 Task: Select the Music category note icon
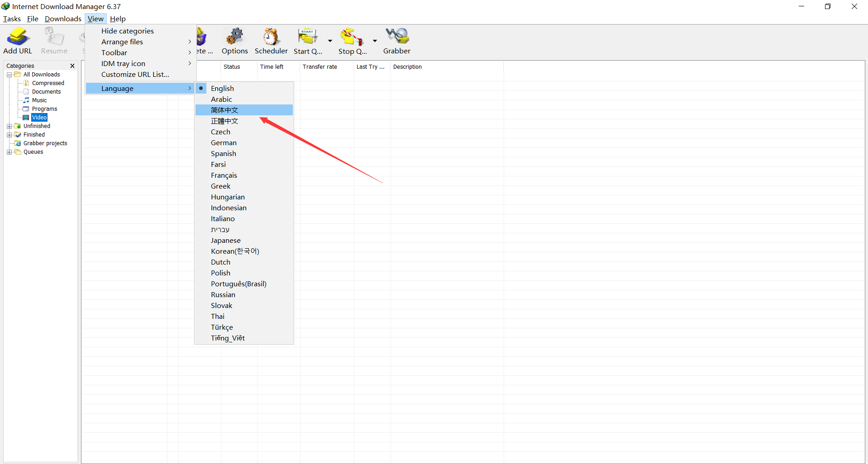tap(26, 100)
